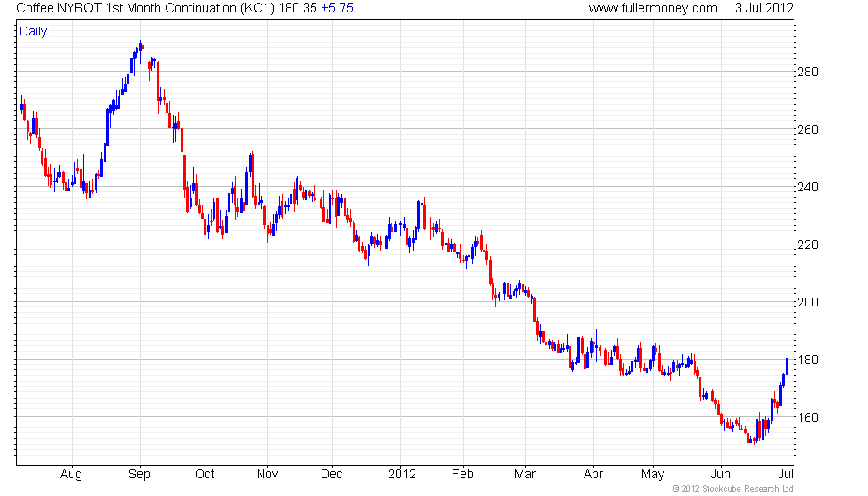Select the Feb label on time axis

tap(462, 475)
